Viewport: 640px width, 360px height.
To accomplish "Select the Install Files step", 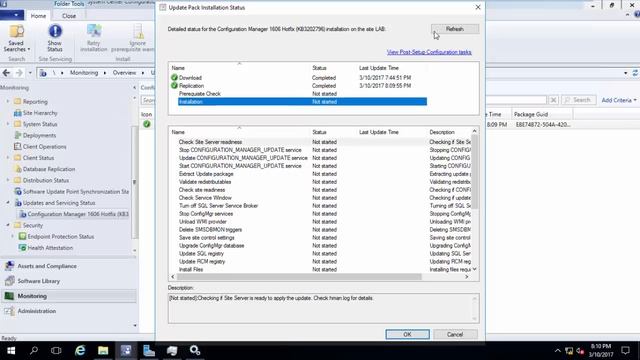I will click(191, 269).
